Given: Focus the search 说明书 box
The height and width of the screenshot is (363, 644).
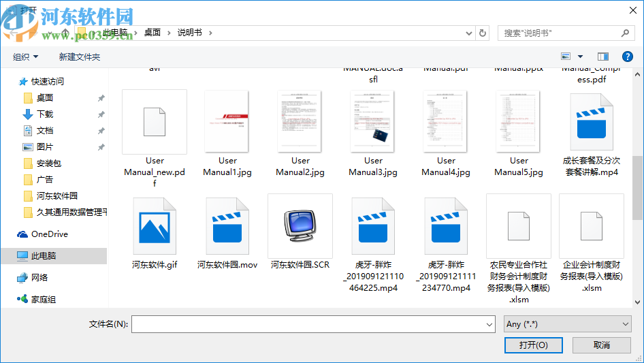Looking at the screenshot, I should (566, 33).
